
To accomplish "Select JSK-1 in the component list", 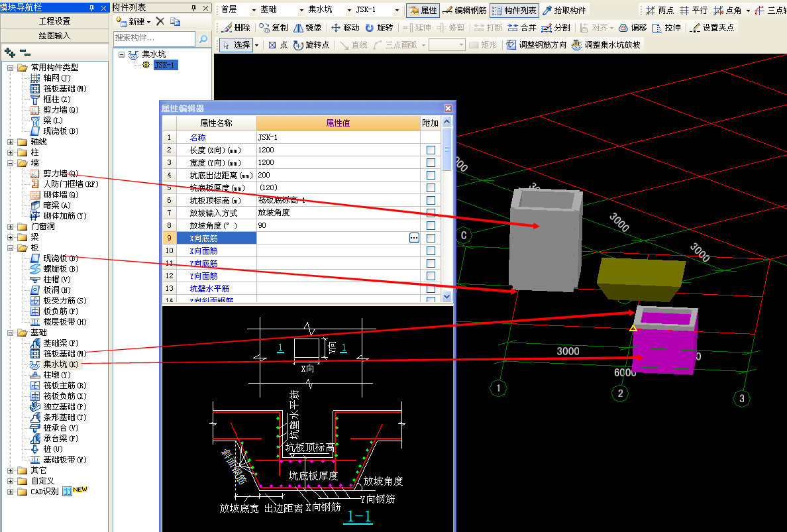I will 166,65.
